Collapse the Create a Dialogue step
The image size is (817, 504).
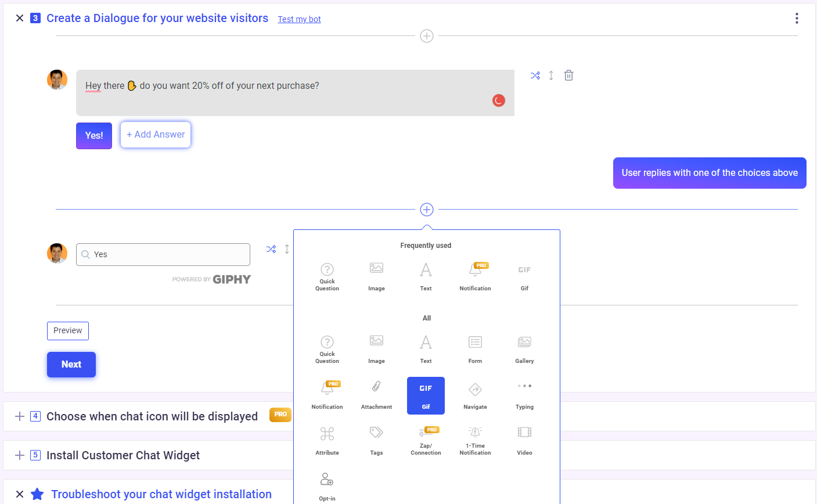pyautogui.click(x=20, y=18)
